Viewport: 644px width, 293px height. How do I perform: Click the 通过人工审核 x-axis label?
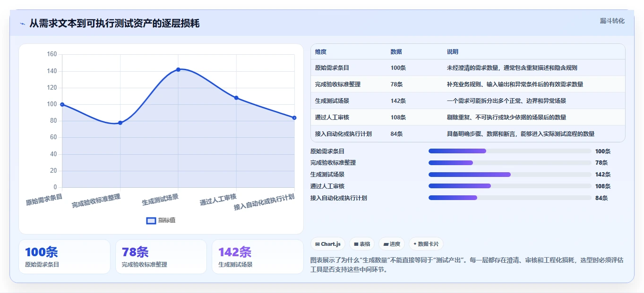[x=218, y=200]
